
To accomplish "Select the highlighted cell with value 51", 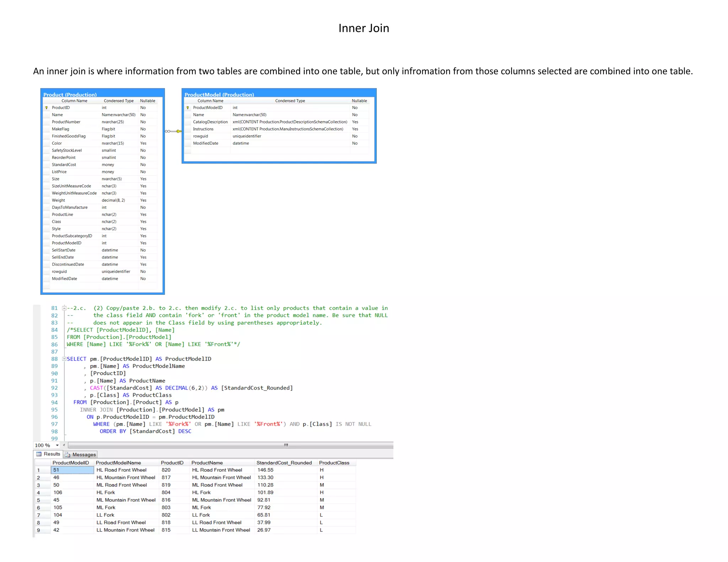I will [72, 470].
